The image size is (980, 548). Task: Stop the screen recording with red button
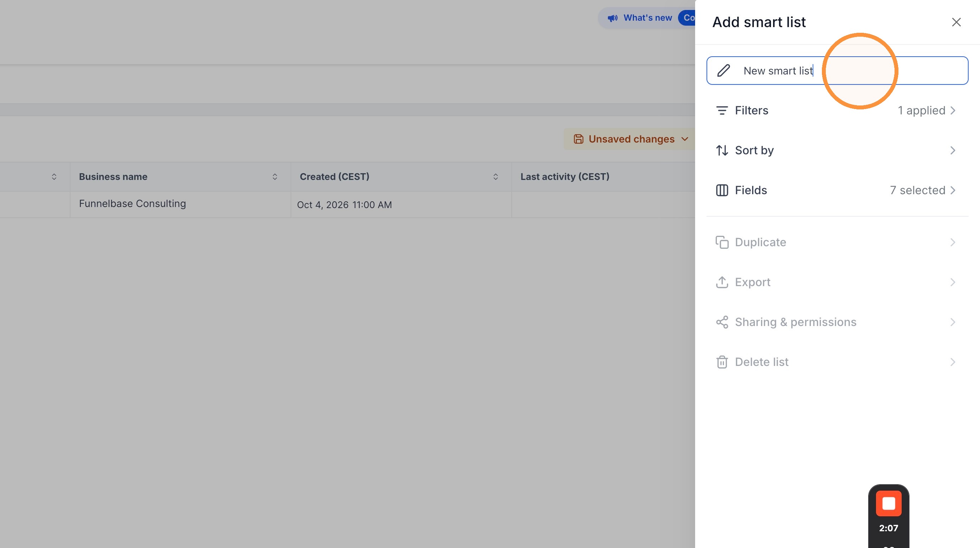pyautogui.click(x=888, y=503)
